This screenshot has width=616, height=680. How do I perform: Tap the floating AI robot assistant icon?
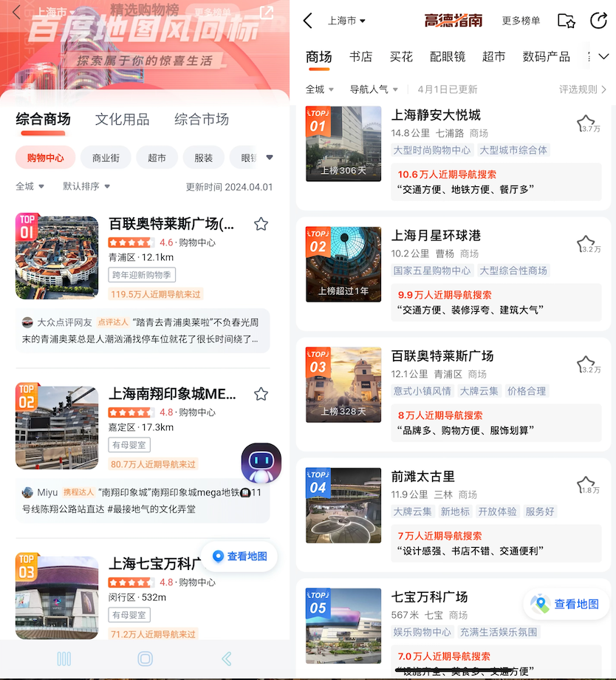261,462
